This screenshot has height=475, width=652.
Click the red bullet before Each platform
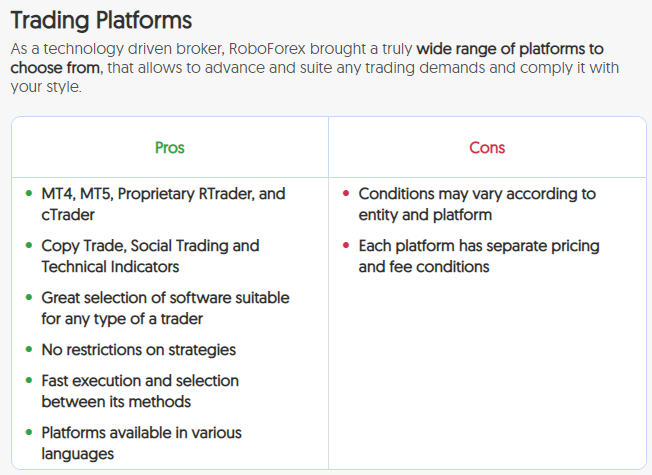coord(346,246)
